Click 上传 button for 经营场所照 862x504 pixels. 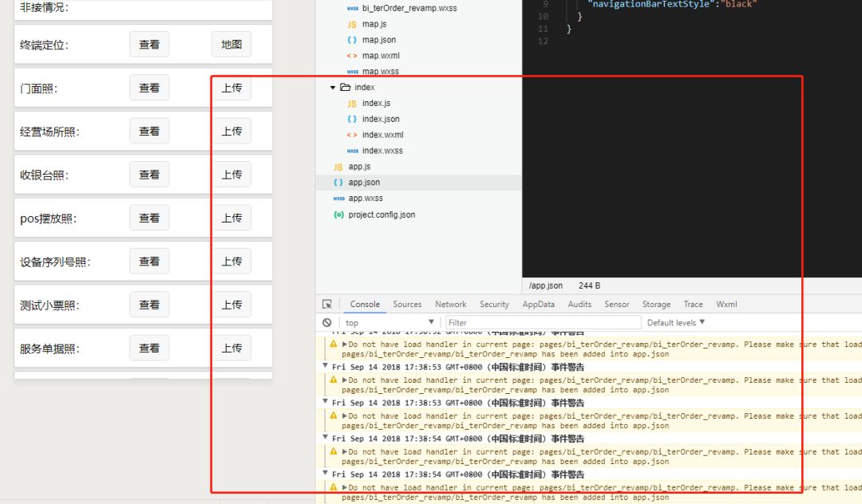click(231, 132)
